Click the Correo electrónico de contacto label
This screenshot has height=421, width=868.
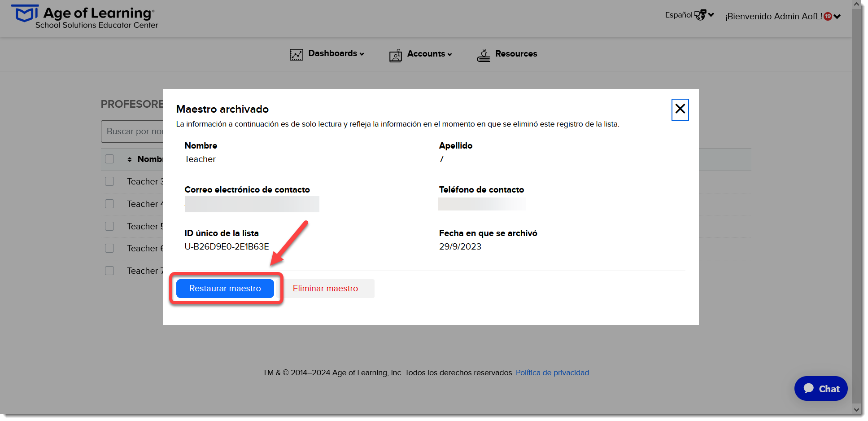247,189
